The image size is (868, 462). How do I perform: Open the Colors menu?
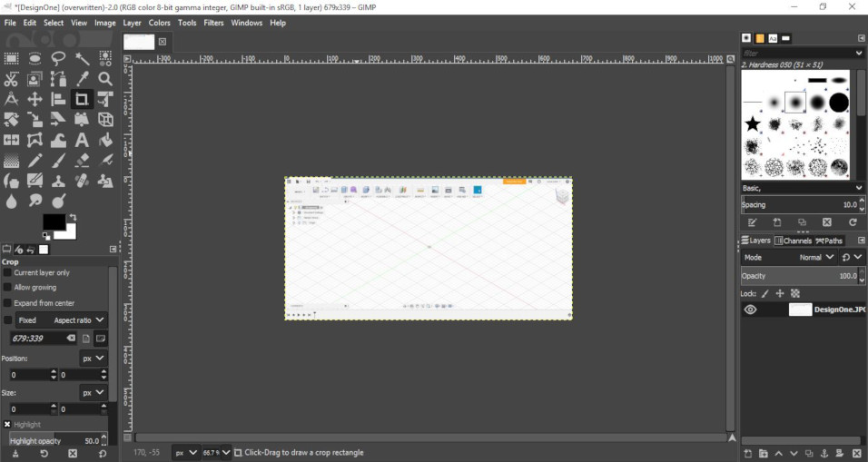tap(160, 23)
